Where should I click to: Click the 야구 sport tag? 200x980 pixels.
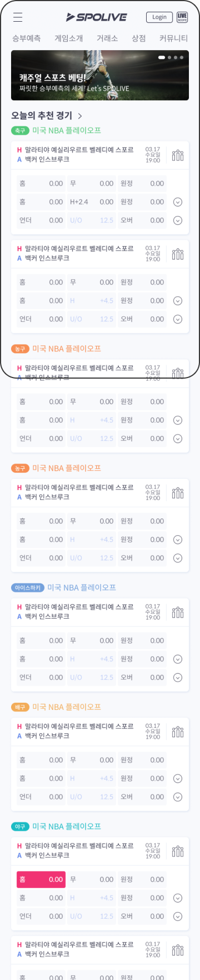click(x=20, y=826)
